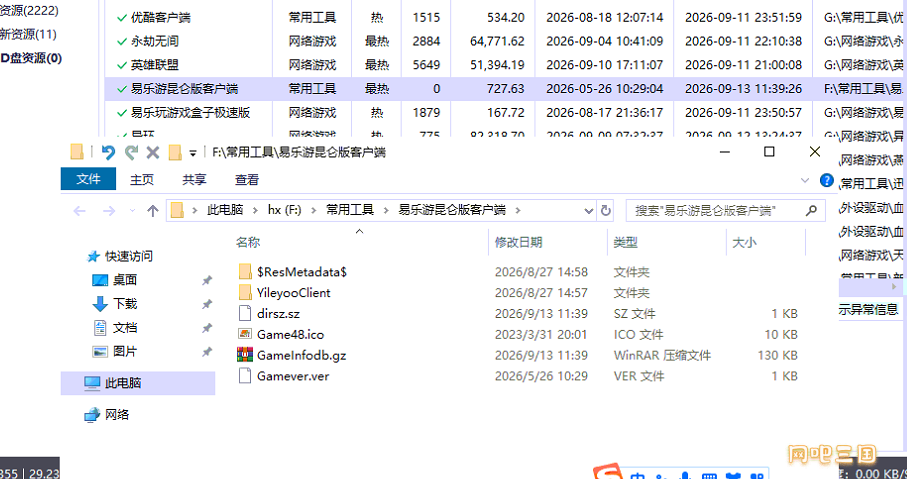Switch to the 共享 ribbon tab
Screen dimensions: 907x479
194,180
